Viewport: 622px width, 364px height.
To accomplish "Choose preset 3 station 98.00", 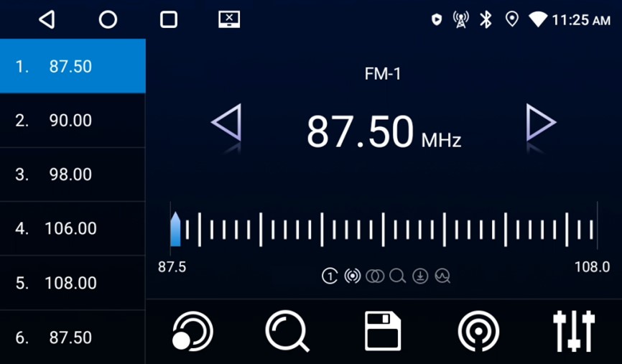I will pos(72,174).
